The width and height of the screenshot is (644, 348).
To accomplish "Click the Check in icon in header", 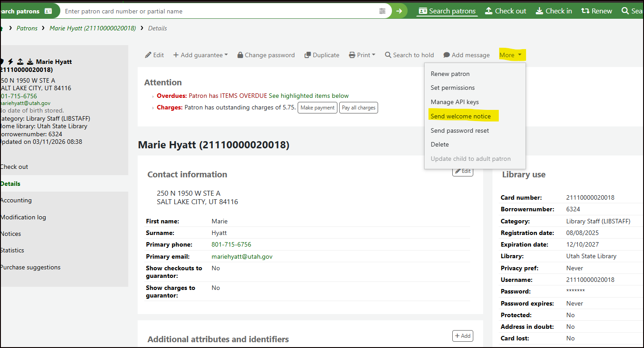I will (539, 11).
